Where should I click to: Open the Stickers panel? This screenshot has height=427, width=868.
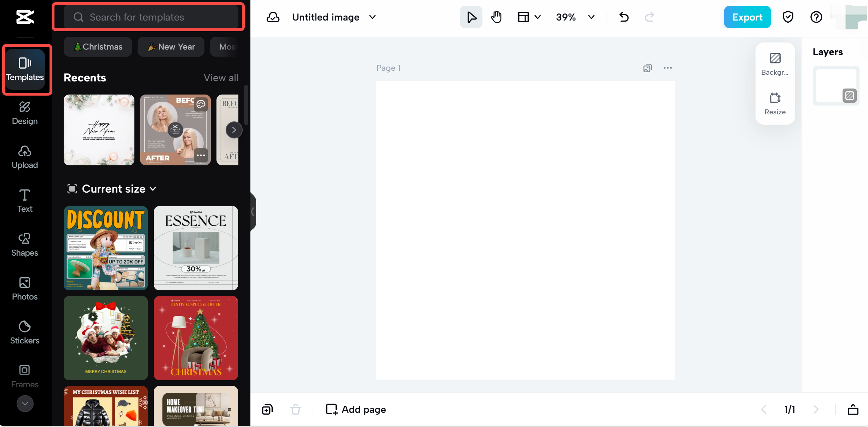[25, 332]
